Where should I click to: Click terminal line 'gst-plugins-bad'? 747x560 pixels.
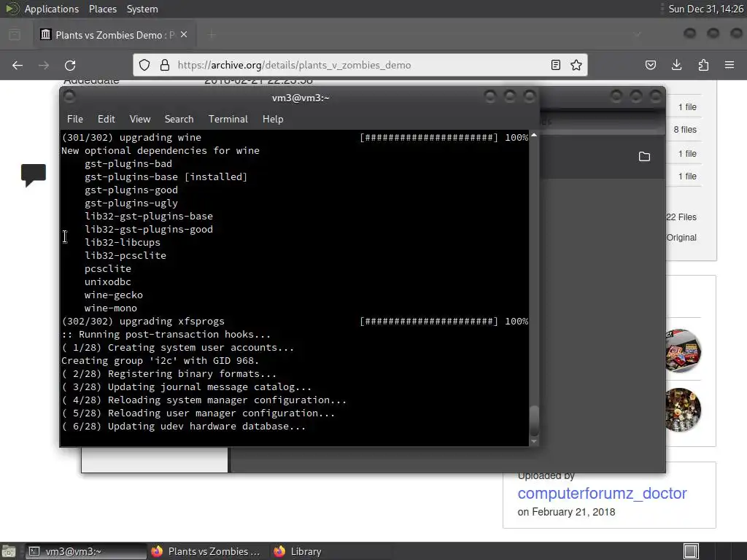click(x=128, y=164)
